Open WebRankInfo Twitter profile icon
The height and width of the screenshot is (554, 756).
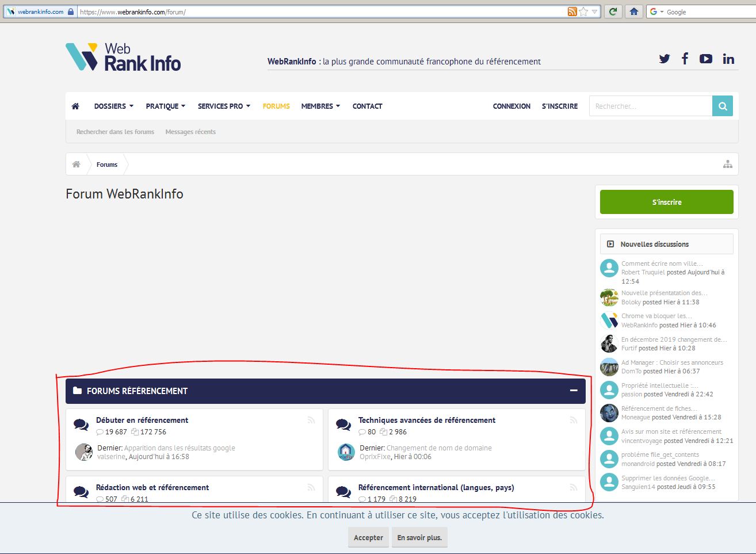665,59
